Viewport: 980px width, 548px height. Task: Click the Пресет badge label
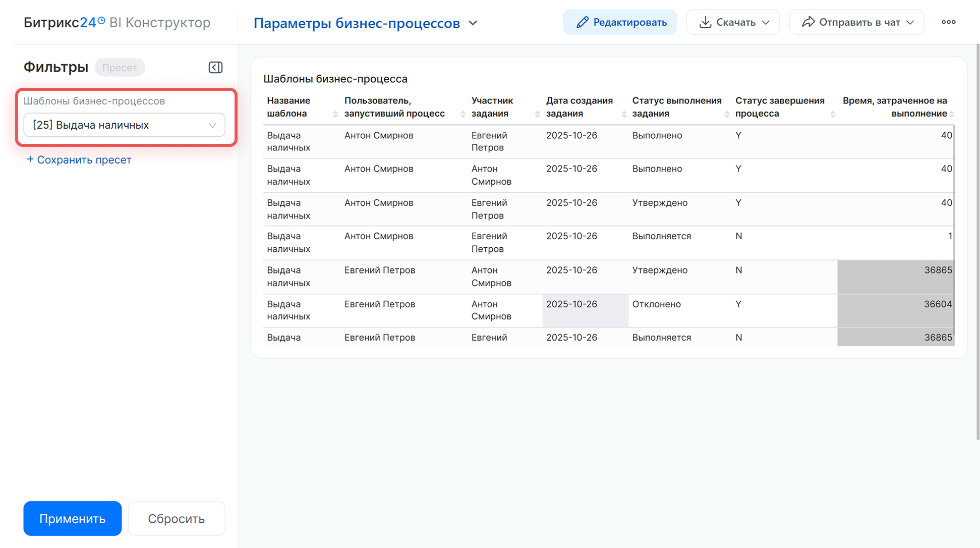pos(120,68)
